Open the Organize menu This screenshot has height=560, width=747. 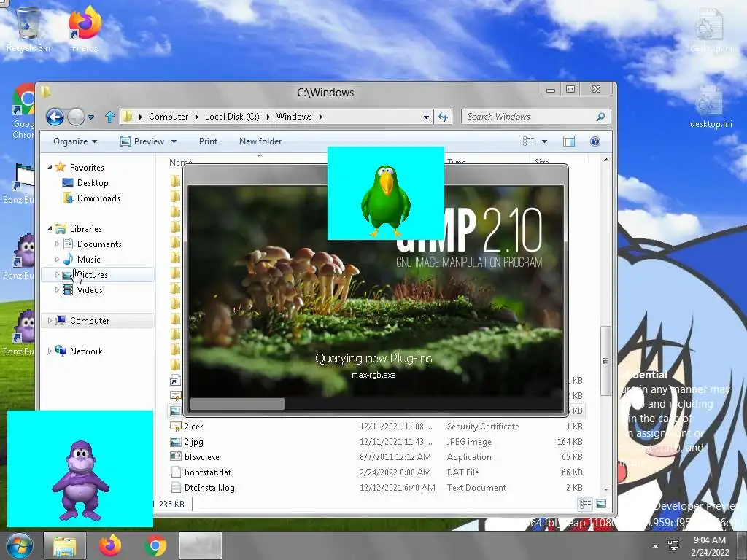tap(75, 141)
